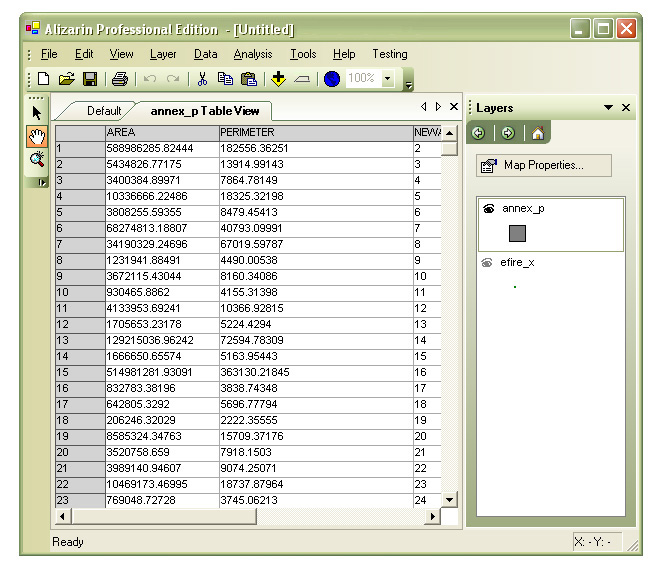Click the horizontal scrollbar left arrow
This screenshot has width=662, height=574.
[62, 517]
